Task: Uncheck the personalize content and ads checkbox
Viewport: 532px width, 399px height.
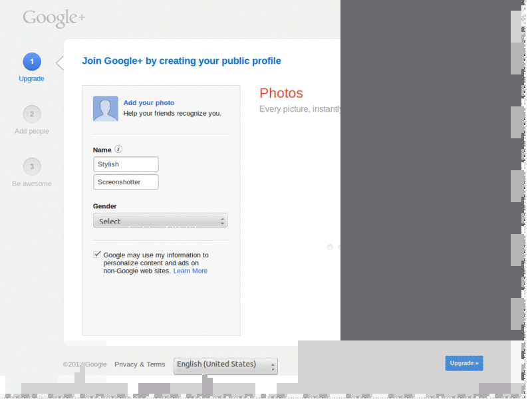Action: pyautogui.click(x=97, y=255)
